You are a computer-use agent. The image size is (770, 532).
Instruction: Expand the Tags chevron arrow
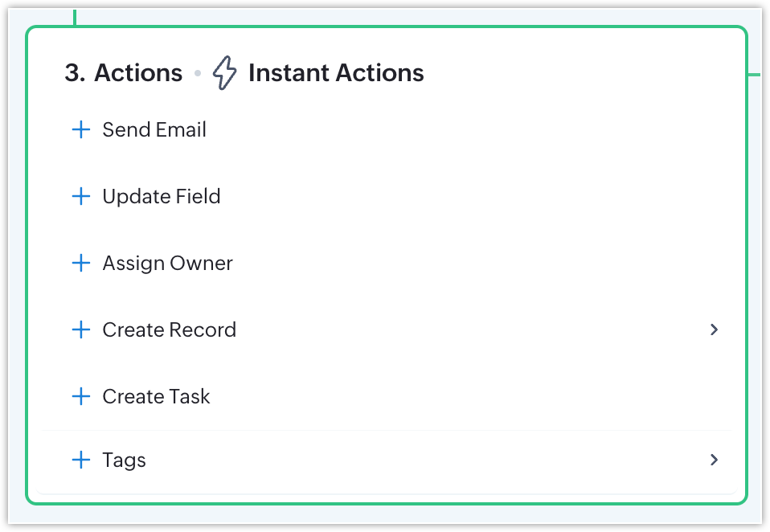[x=714, y=460]
